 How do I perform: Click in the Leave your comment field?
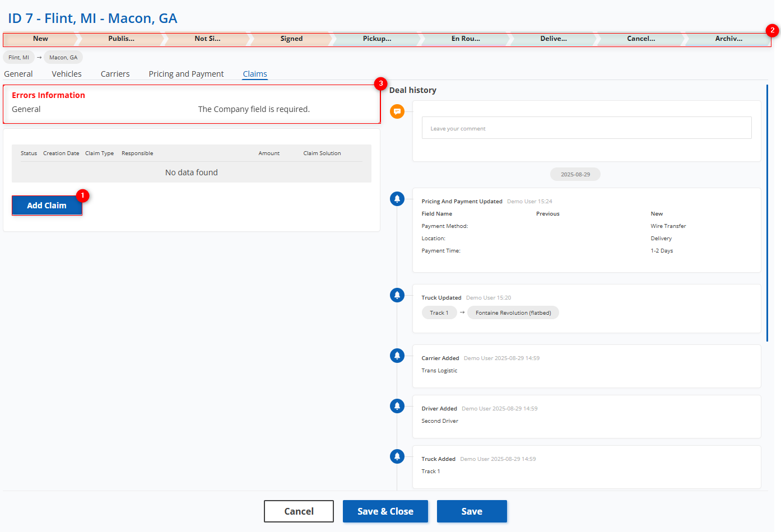(586, 128)
